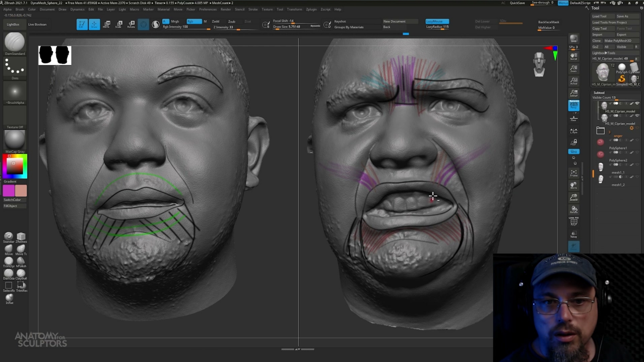The height and width of the screenshot is (362, 644).
Task: Toggle Zsub sculpt mode
Action: click(232, 21)
